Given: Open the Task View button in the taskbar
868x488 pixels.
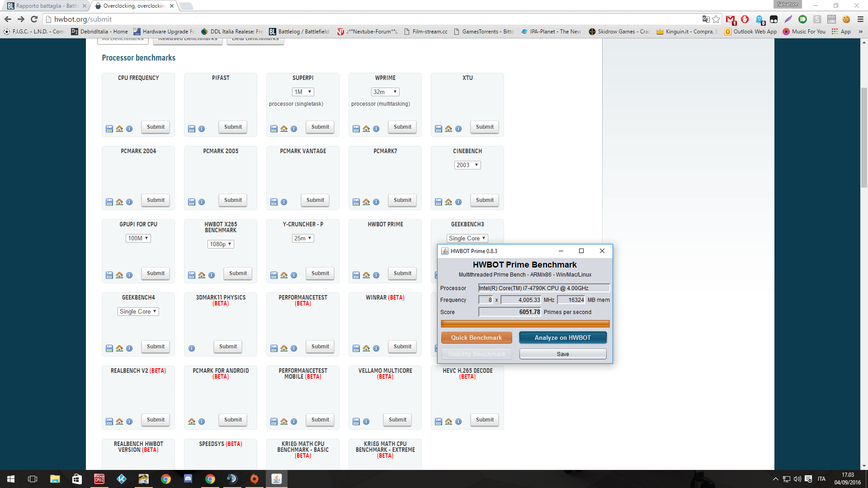Looking at the screenshot, I should (x=33, y=479).
